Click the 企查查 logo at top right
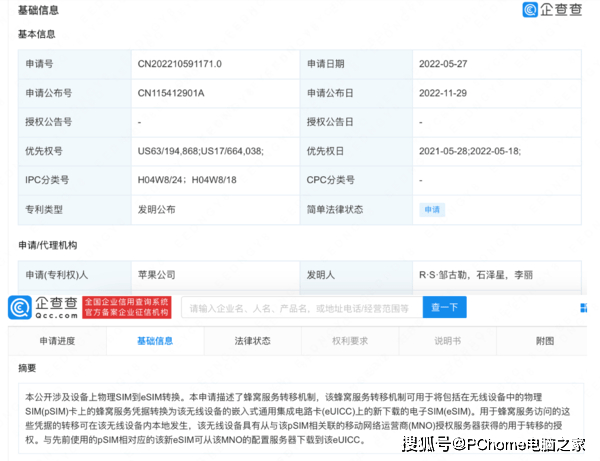The width and height of the screenshot is (600, 461). click(x=556, y=11)
